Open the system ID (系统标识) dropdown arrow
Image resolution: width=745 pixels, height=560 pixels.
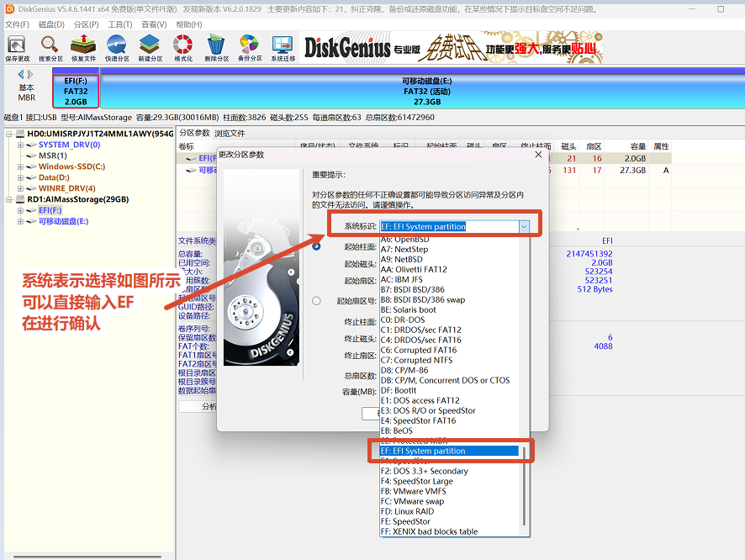point(524,226)
